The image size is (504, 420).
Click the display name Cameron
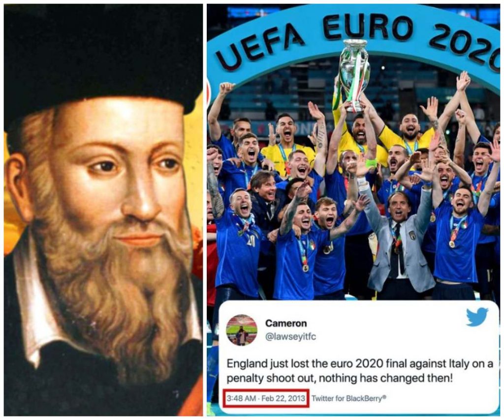286,323
